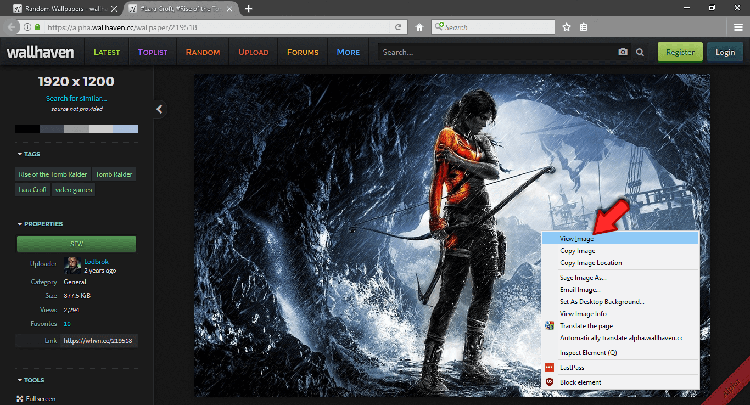
Task: Collapse the sidebar with the chevron arrow
Action: (159, 109)
